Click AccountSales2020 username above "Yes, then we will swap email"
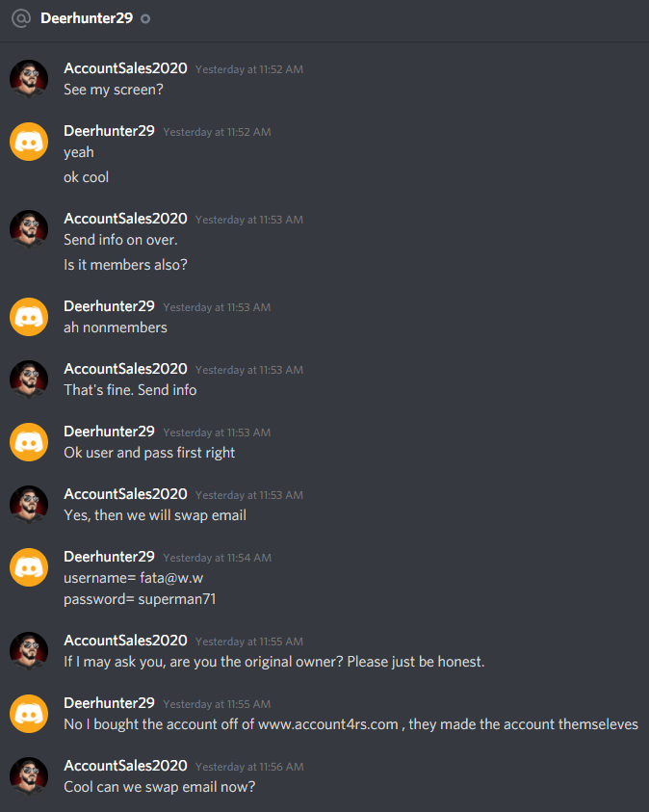The height and width of the screenshot is (812, 649). 125,494
